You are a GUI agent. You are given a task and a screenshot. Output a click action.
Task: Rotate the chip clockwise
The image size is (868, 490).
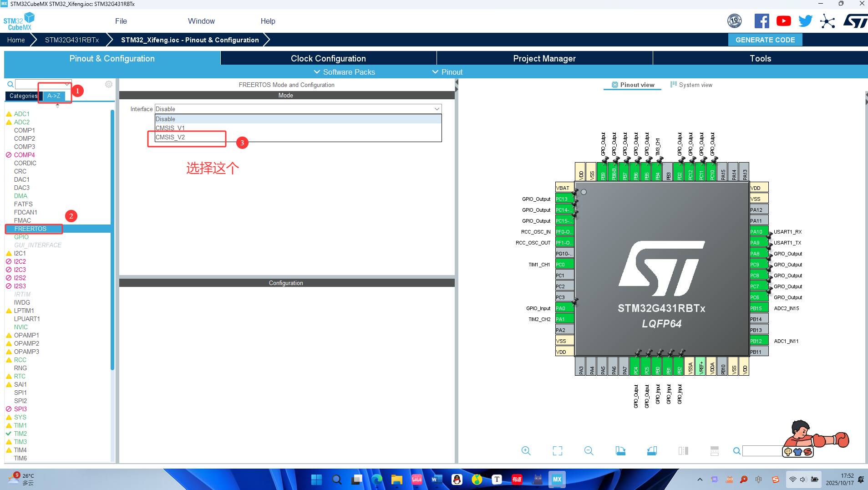tap(620, 451)
